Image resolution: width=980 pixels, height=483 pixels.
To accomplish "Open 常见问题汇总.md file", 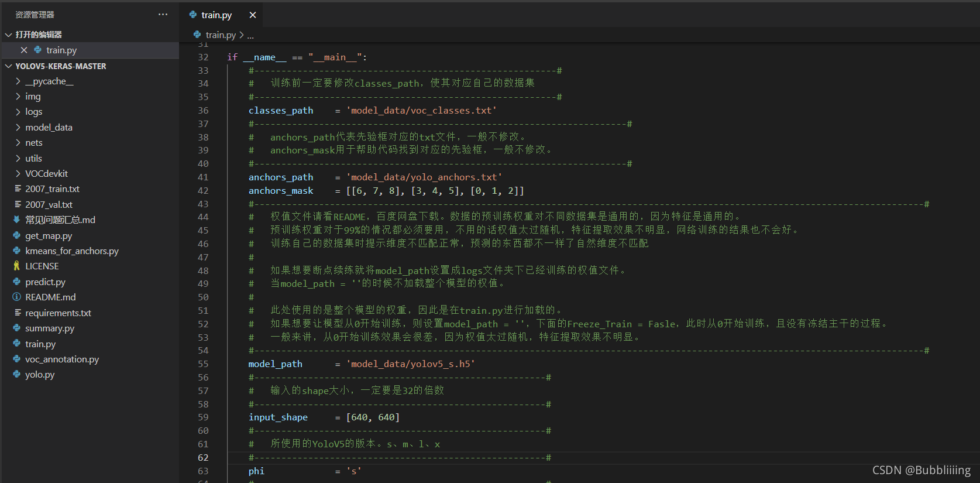I will (60, 220).
